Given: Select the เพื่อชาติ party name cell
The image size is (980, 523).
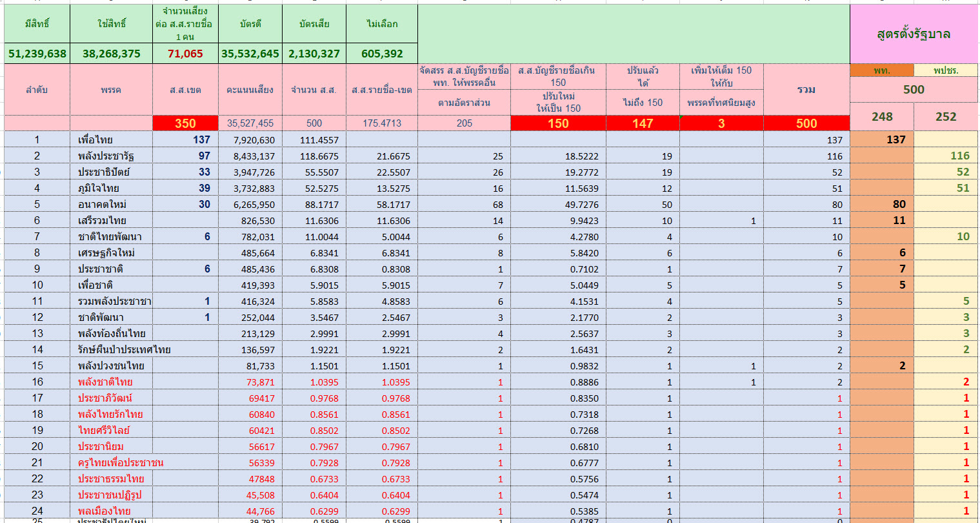Looking at the screenshot, I should pos(111,285).
